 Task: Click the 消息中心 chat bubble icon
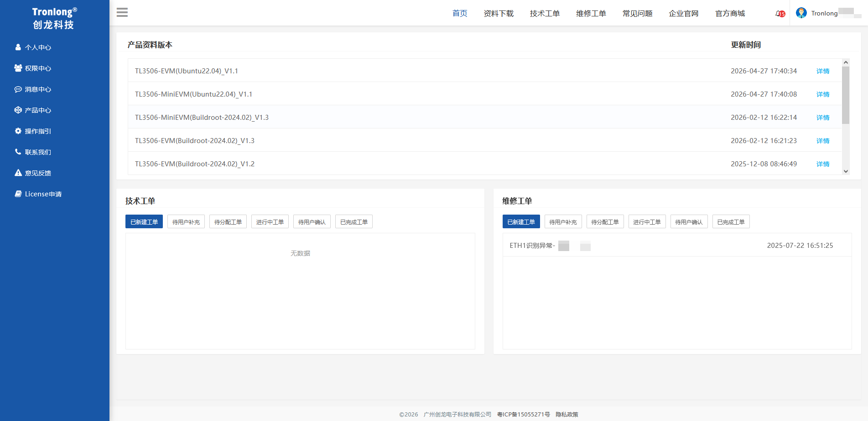click(x=18, y=89)
